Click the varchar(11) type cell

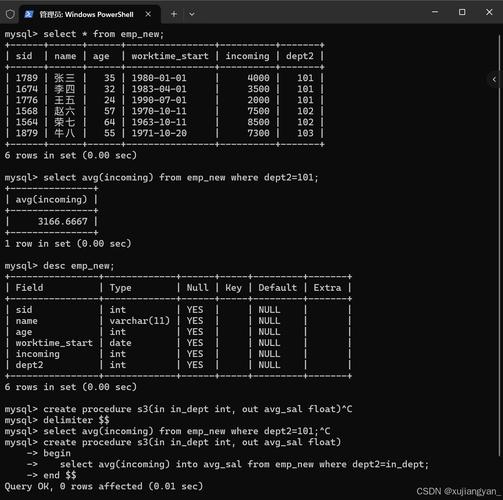pos(140,321)
